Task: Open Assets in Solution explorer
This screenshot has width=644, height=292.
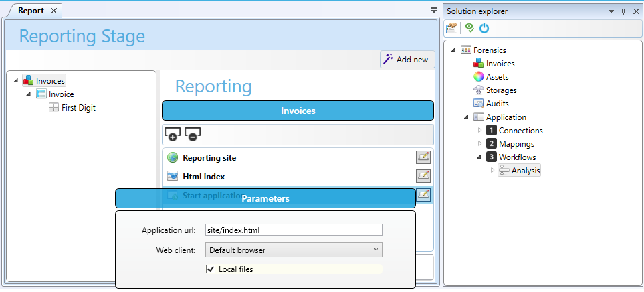Action: [498, 77]
